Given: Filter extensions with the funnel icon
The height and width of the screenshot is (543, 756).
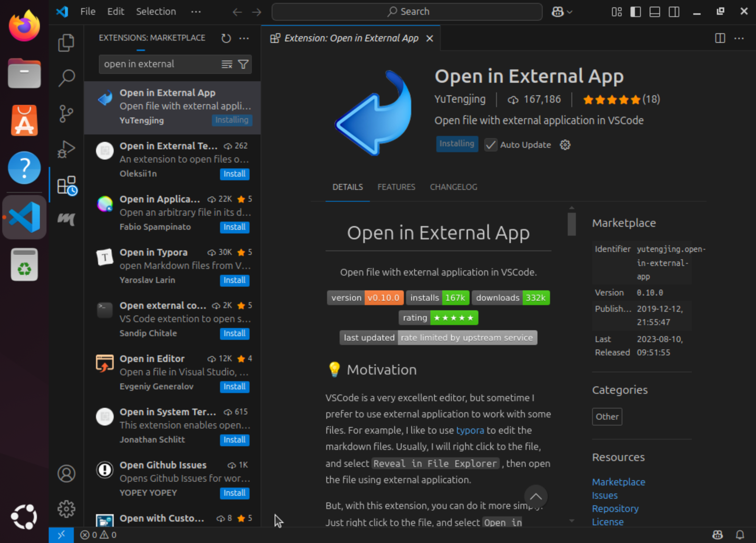Looking at the screenshot, I should pos(243,65).
